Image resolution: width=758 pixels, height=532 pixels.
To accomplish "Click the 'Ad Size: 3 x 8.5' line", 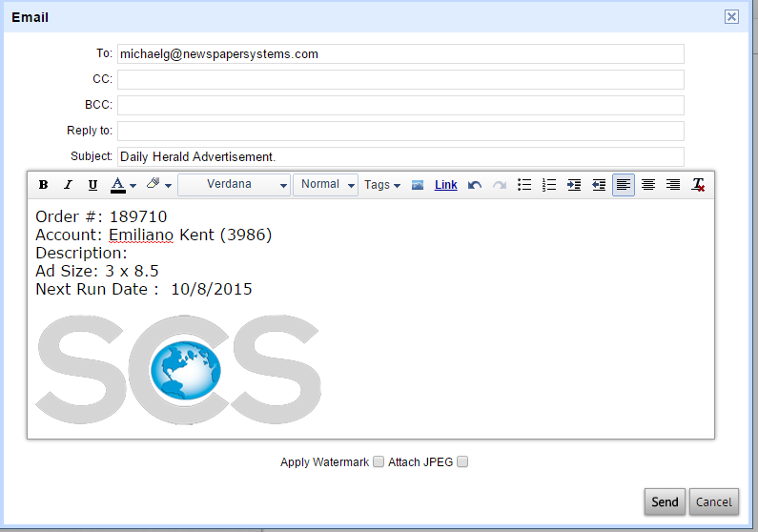I will (97, 271).
